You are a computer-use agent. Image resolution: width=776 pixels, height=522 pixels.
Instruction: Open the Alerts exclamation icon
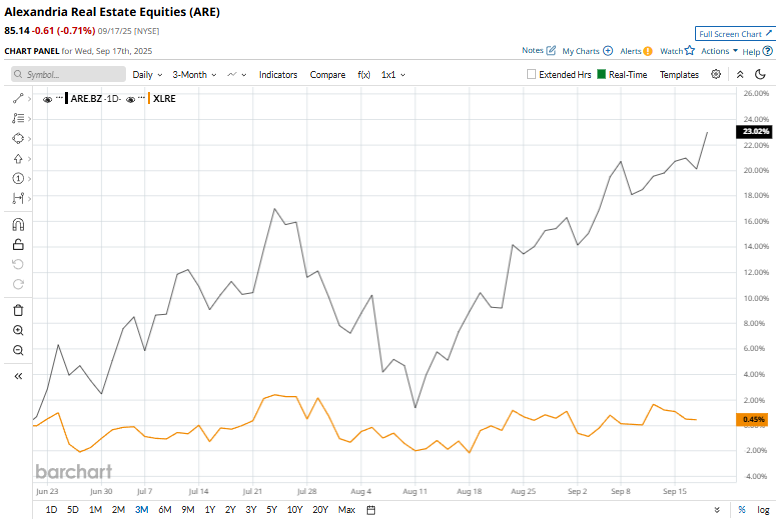point(648,51)
